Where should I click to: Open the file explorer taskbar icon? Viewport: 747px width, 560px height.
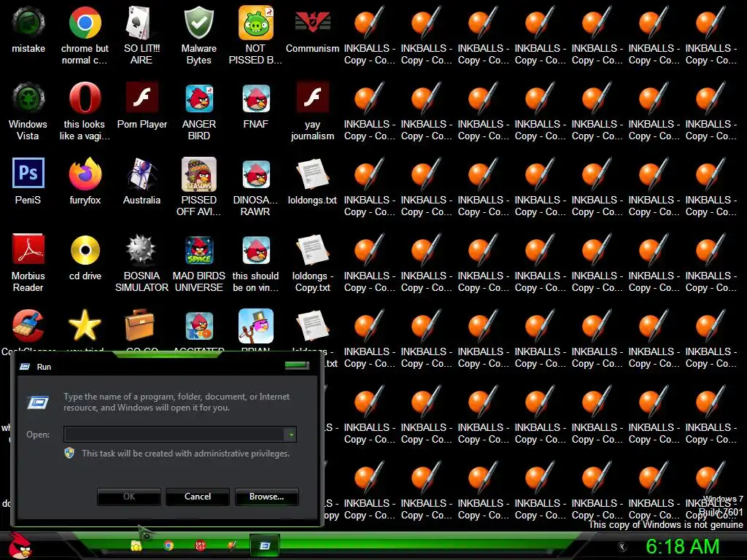pyautogui.click(x=136, y=545)
